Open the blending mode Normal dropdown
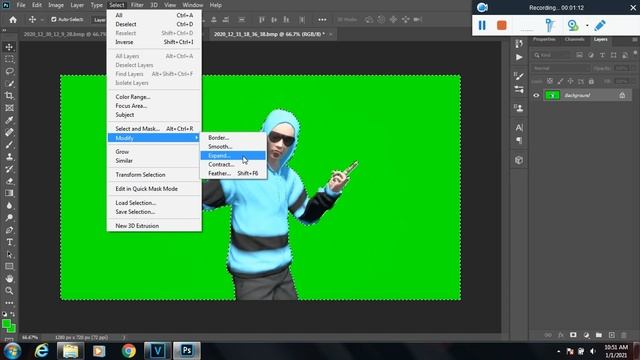Image resolution: width=640 pixels, height=360 pixels. click(x=560, y=68)
